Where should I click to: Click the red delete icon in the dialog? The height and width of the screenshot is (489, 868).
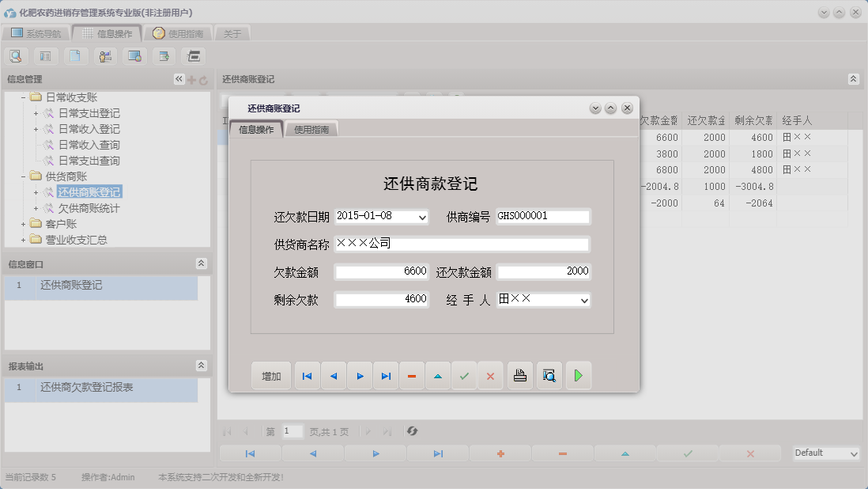coord(411,376)
